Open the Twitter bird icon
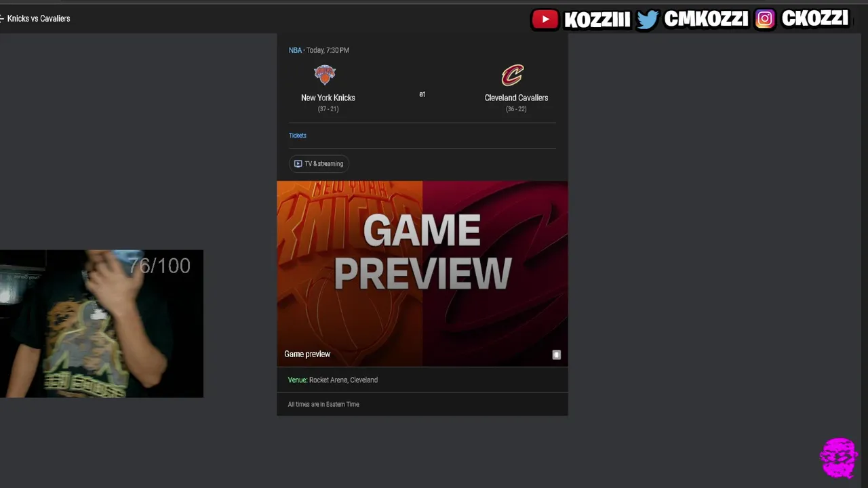This screenshot has height=488, width=868. click(x=647, y=19)
